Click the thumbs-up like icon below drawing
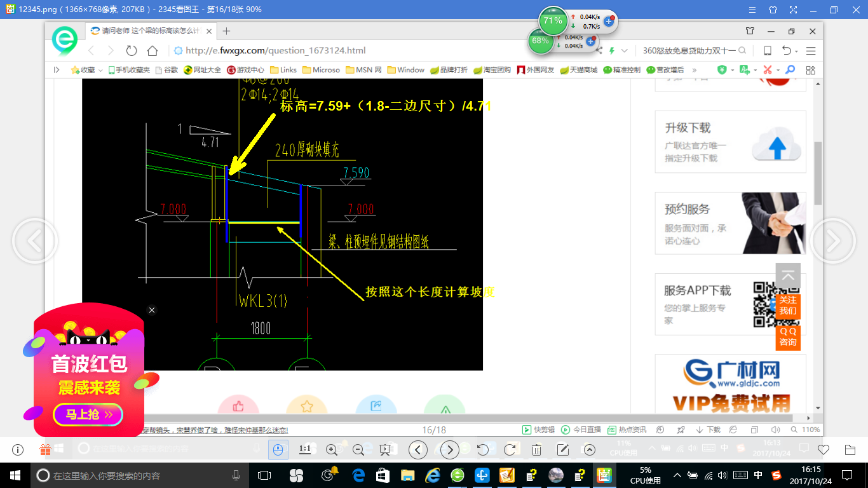 (x=238, y=405)
